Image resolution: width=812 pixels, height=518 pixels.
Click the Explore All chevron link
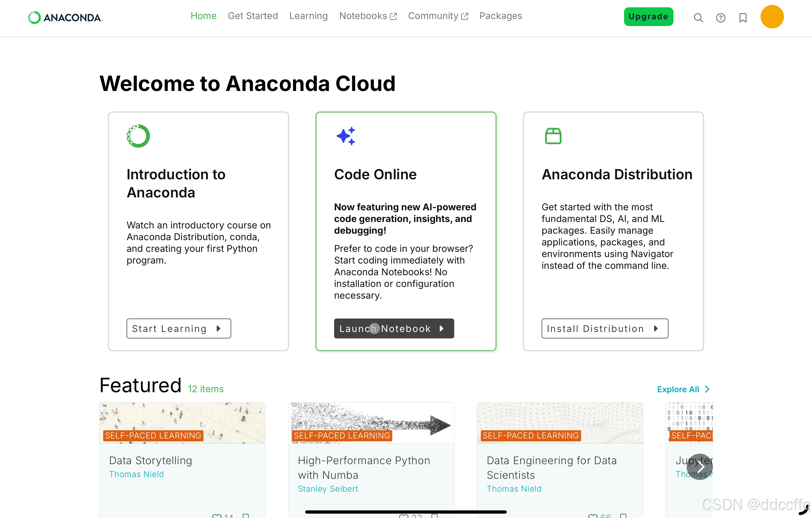click(x=683, y=389)
